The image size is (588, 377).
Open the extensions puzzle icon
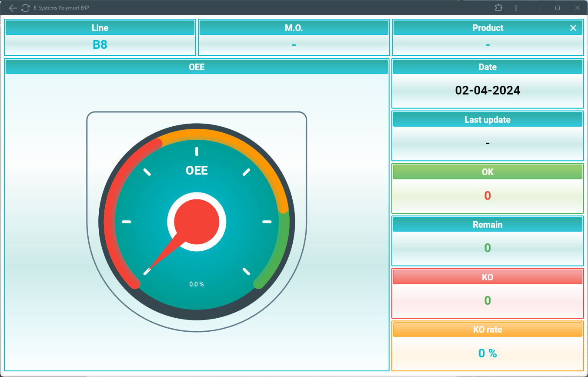pos(498,8)
